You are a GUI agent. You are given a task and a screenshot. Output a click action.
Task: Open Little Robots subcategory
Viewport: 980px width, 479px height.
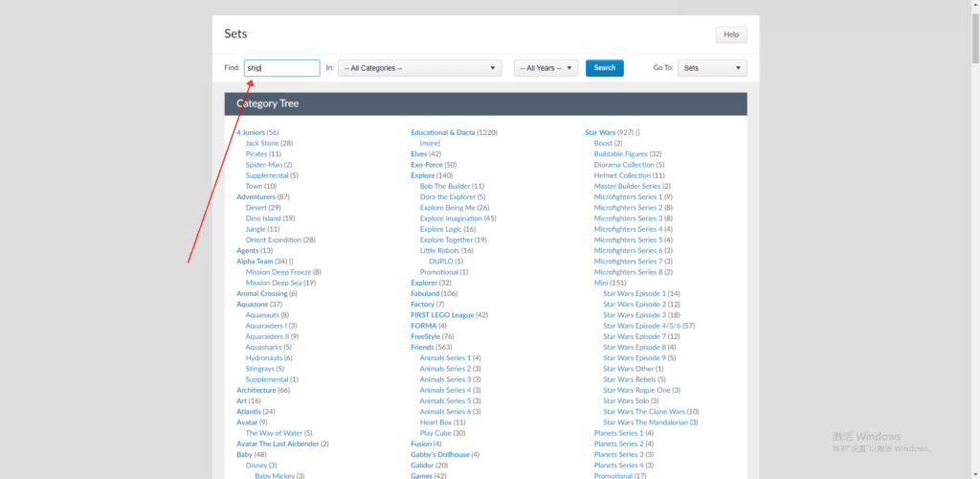pyautogui.click(x=439, y=251)
